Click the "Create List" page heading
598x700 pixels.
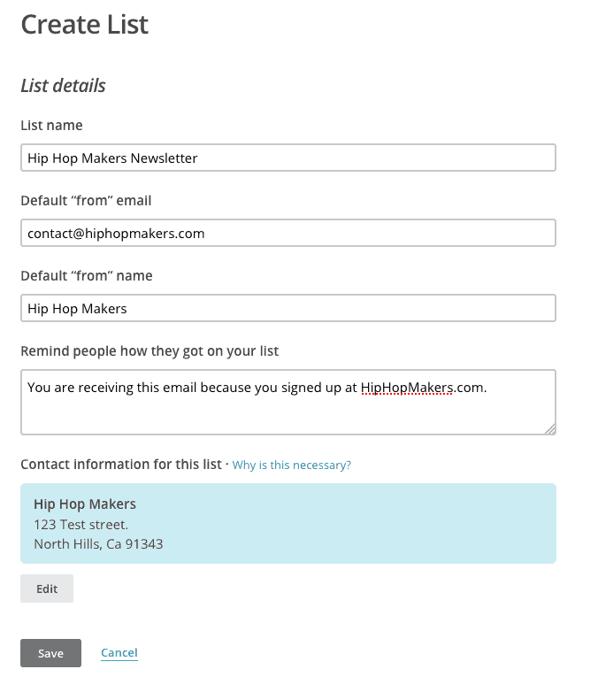pos(85,24)
